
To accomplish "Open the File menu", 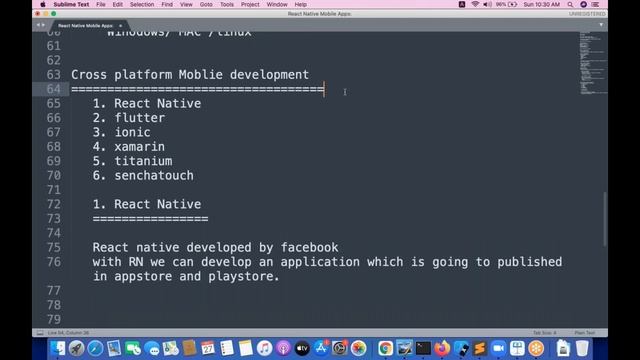I will [101, 4].
